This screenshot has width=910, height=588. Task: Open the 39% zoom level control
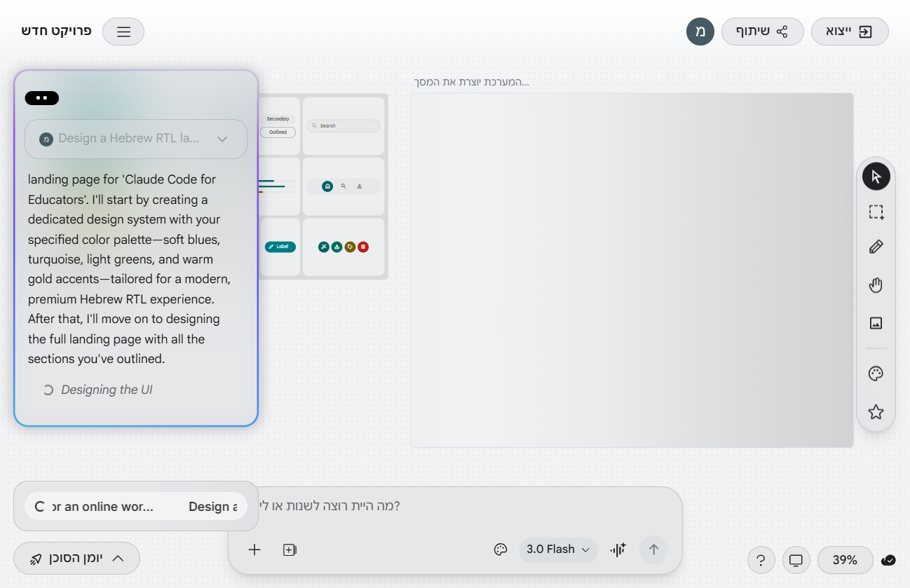845,560
